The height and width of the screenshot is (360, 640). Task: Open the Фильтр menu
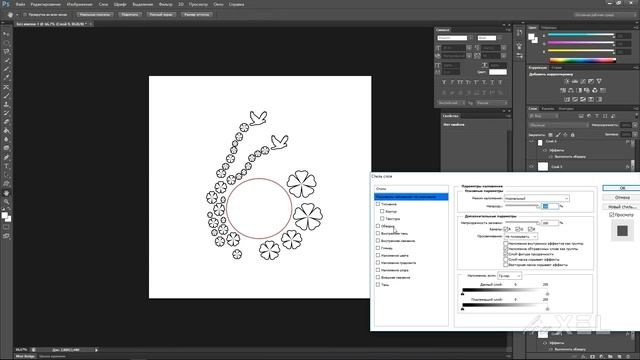click(x=165, y=4)
